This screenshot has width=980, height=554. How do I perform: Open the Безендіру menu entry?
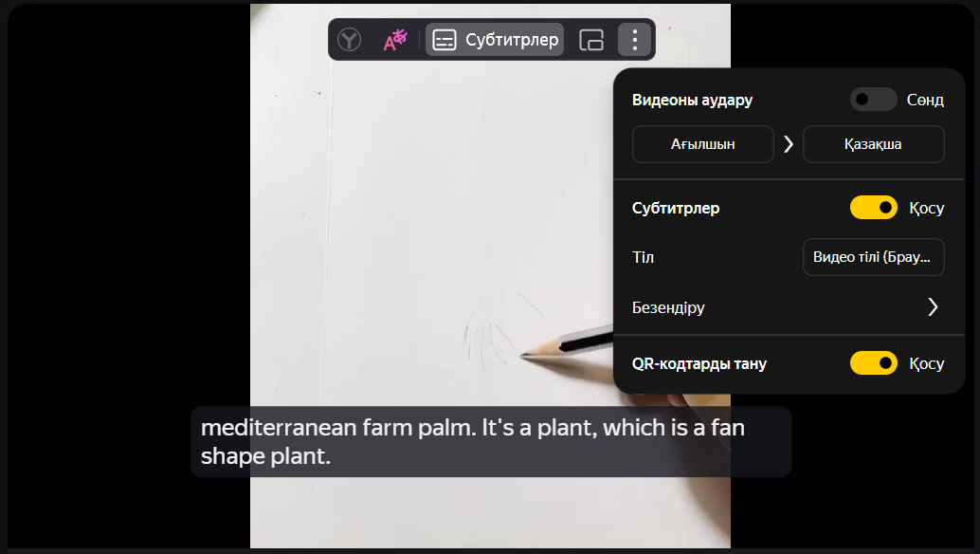coord(789,307)
